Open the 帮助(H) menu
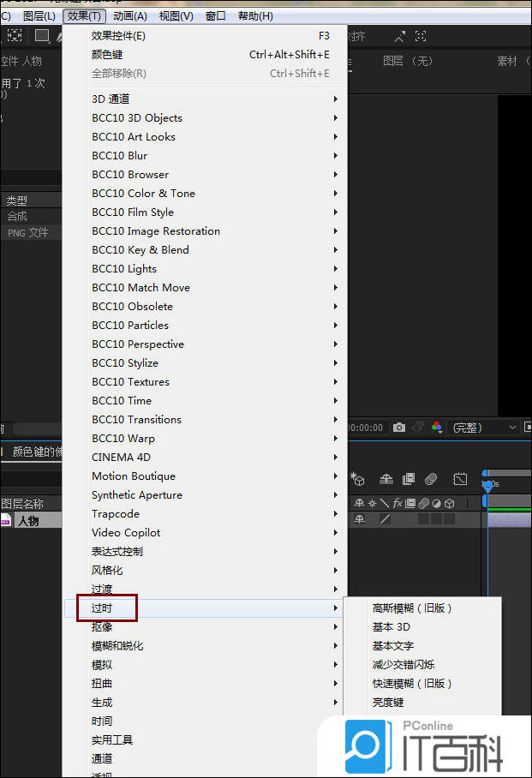Image resolution: width=532 pixels, height=778 pixels. (255, 16)
